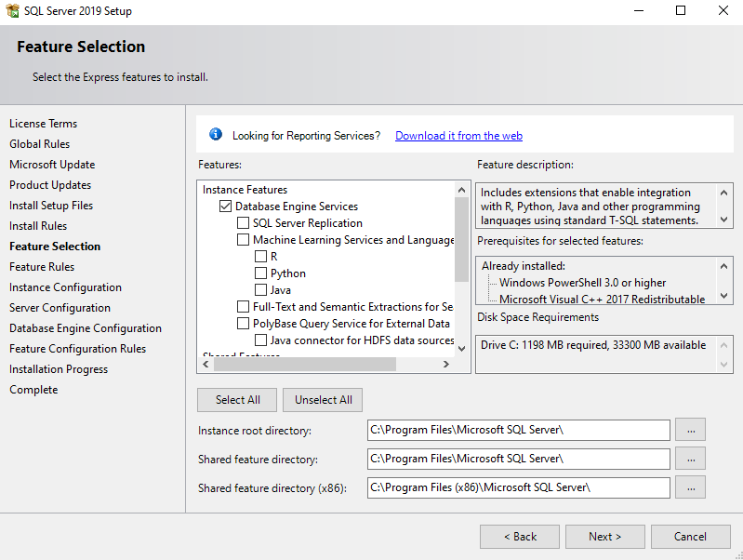Enable SQL Server Replication checkbox
Screen dimensions: 743x560
click(243, 223)
